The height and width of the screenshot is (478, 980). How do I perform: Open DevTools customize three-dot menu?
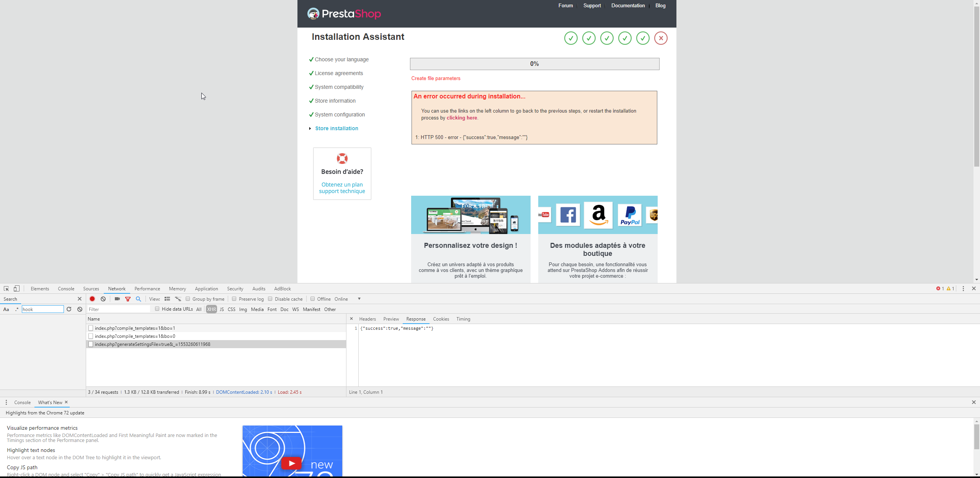(963, 289)
